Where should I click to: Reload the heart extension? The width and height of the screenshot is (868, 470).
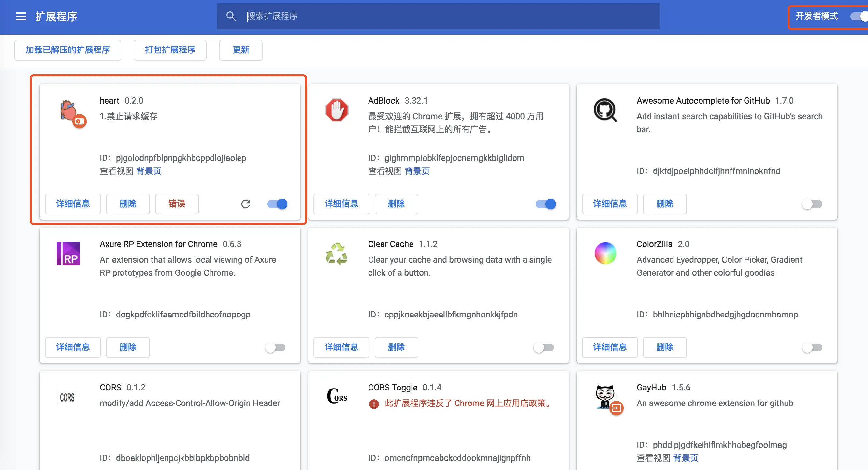point(246,204)
